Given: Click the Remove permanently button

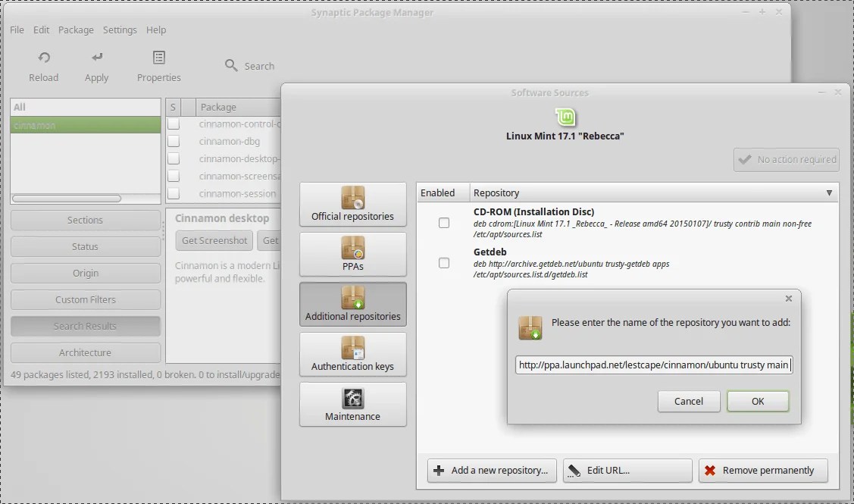Looking at the screenshot, I should pyautogui.click(x=763, y=470).
